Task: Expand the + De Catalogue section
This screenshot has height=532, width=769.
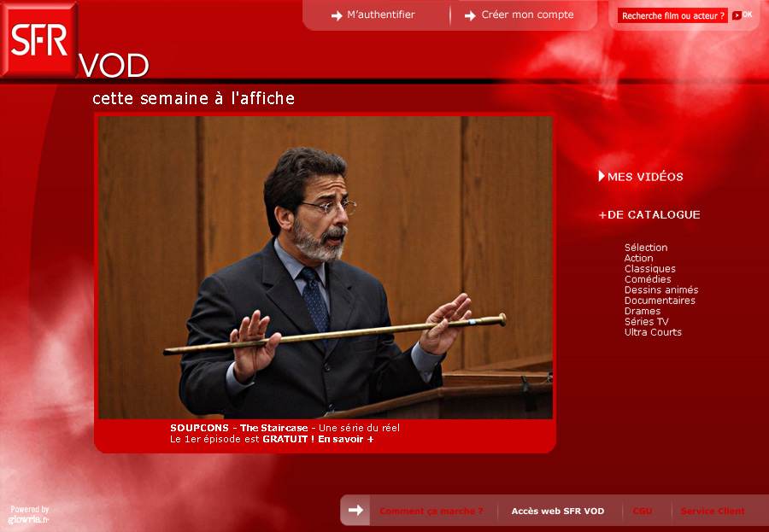Action: click(649, 214)
